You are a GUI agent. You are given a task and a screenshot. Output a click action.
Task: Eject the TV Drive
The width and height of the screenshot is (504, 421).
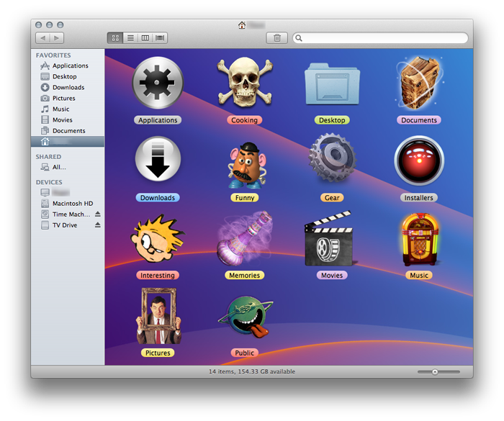pos(98,225)
